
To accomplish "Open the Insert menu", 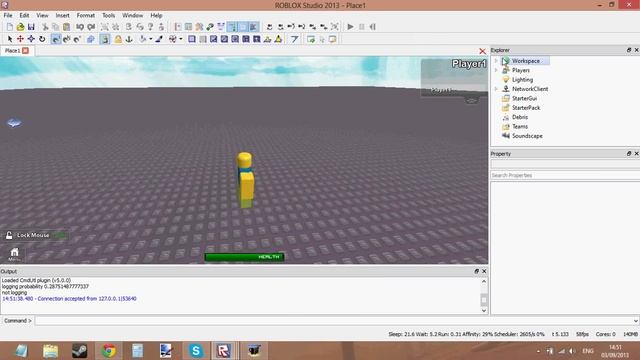I will (x=62, y=16).
